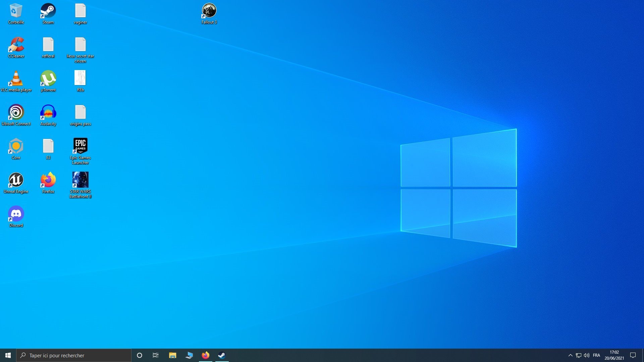
Task: Select the Steam desktop shortcut
Action: tap(48, 14)
